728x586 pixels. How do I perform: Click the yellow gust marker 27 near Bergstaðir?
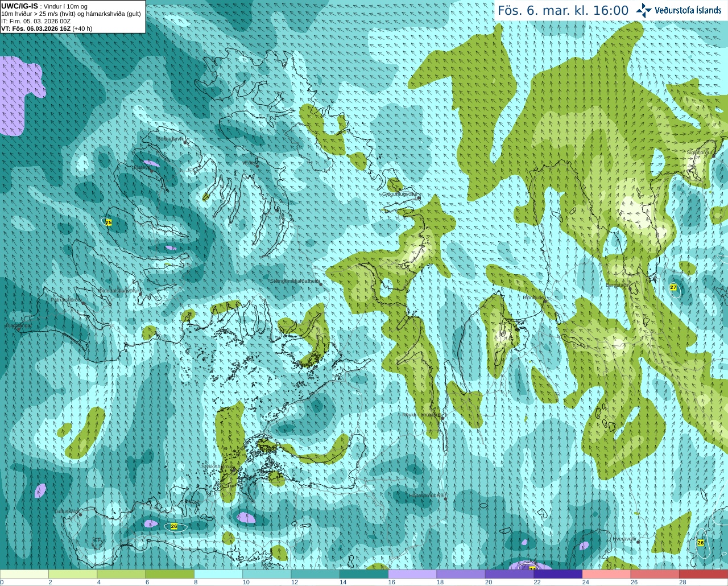point(673,287)
